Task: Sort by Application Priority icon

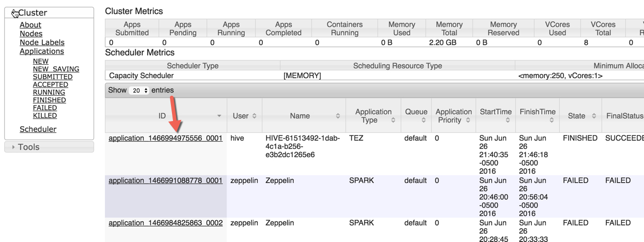Action: click(x=468, y=120)
